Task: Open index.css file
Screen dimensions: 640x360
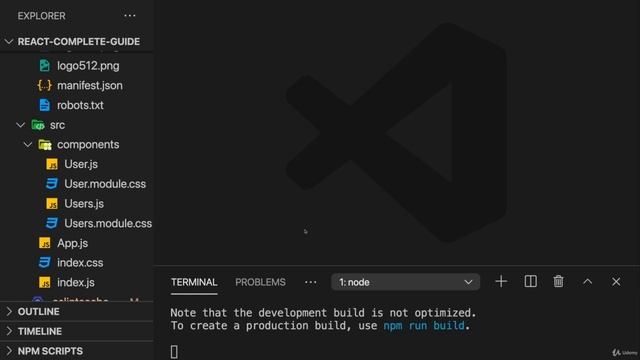Action: pyautogui.click(x=80, y=263)
